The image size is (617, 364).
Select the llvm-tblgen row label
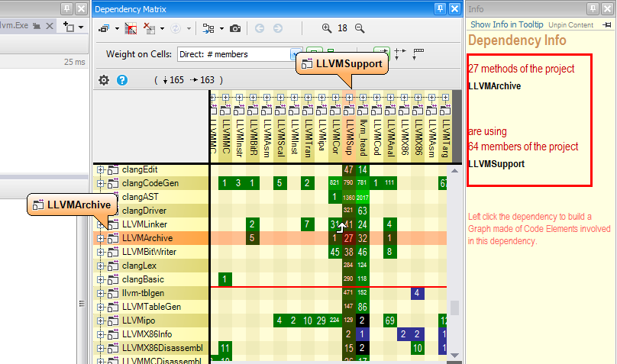coord(143,293)
